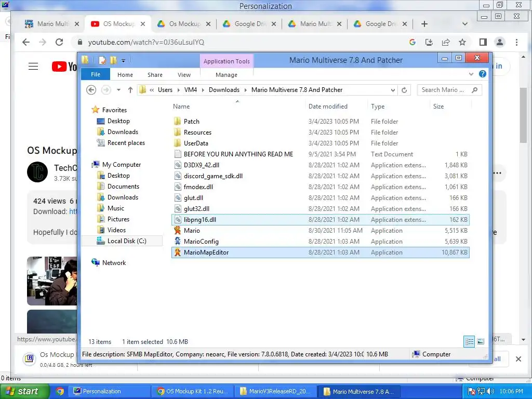Reload the Chrome page
This screenshot has height=399, width=532.
point(59,42)
